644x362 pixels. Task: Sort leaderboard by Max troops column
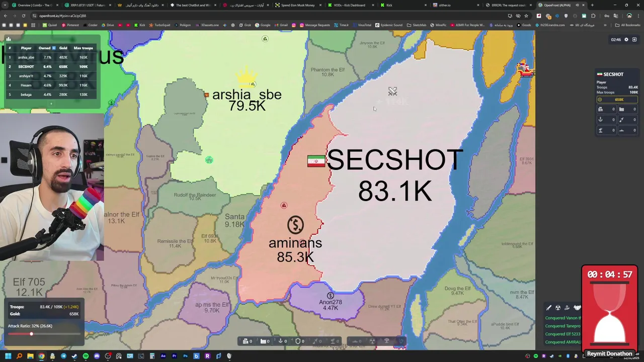pos(83,48)
